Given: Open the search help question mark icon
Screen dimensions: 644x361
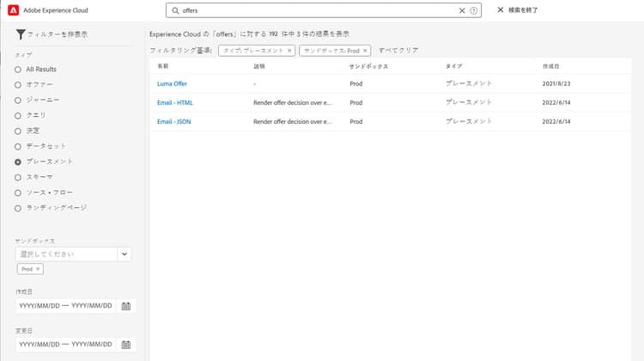Looking at the screenshot, I should point(473,10).
